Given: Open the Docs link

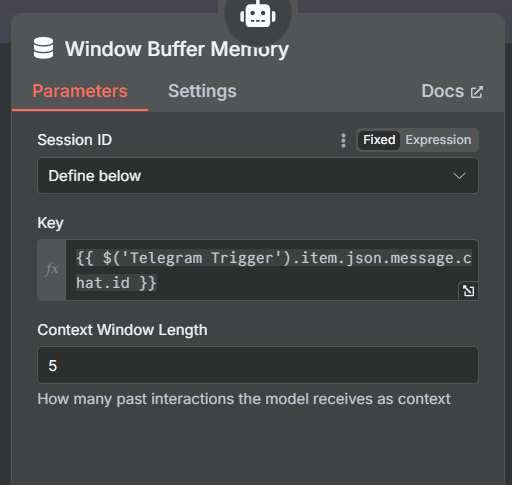Looking at the screenshot, I should click(452, 91).
